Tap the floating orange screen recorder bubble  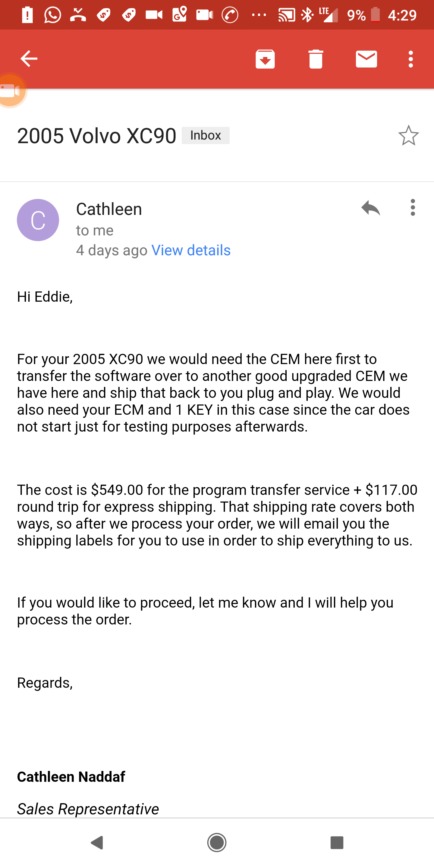coord(11,90)
